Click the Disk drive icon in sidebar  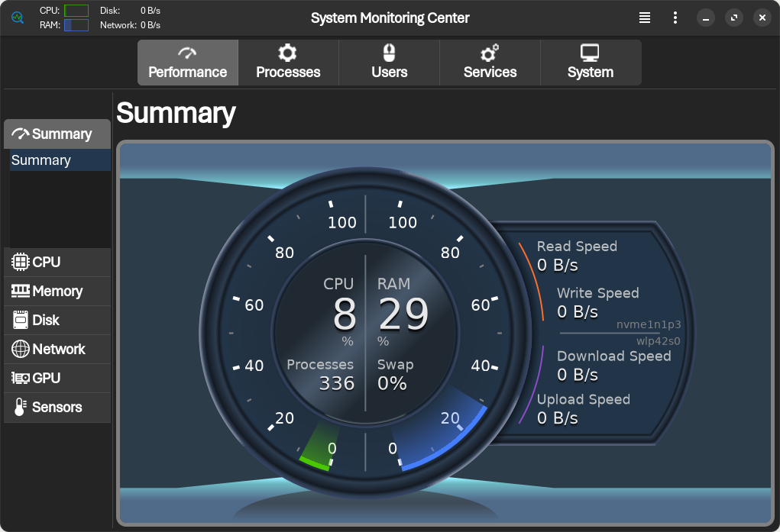tap(21, 320)
